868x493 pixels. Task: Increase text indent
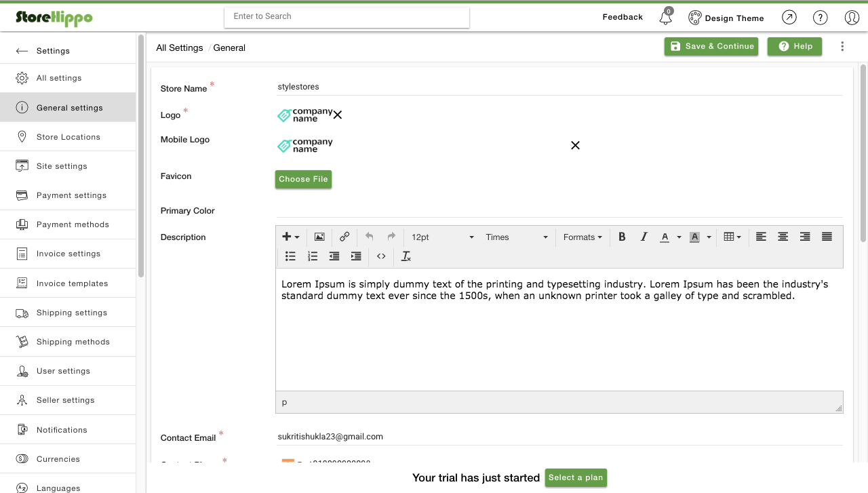click(356, 256)
